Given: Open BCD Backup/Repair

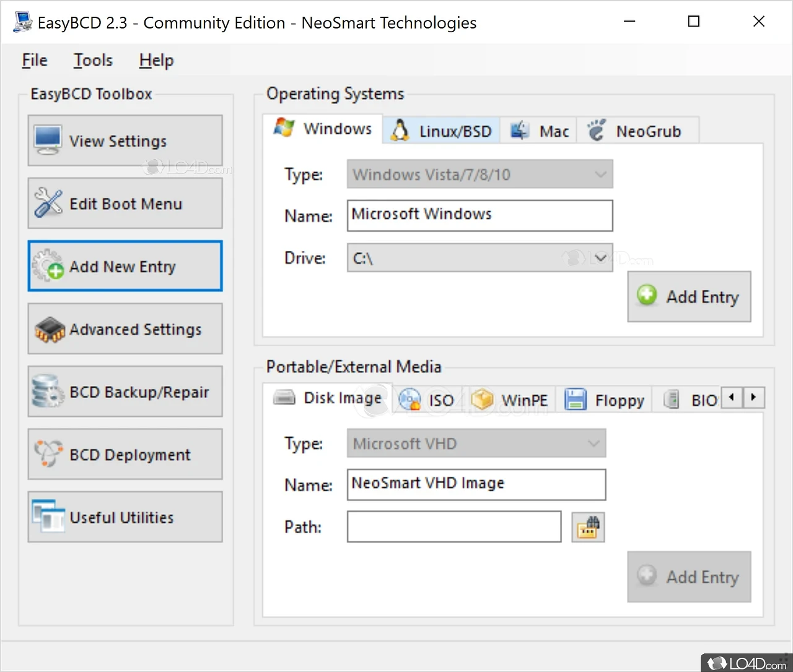Looking at the screenshot, I should click(x=125, y=391).
